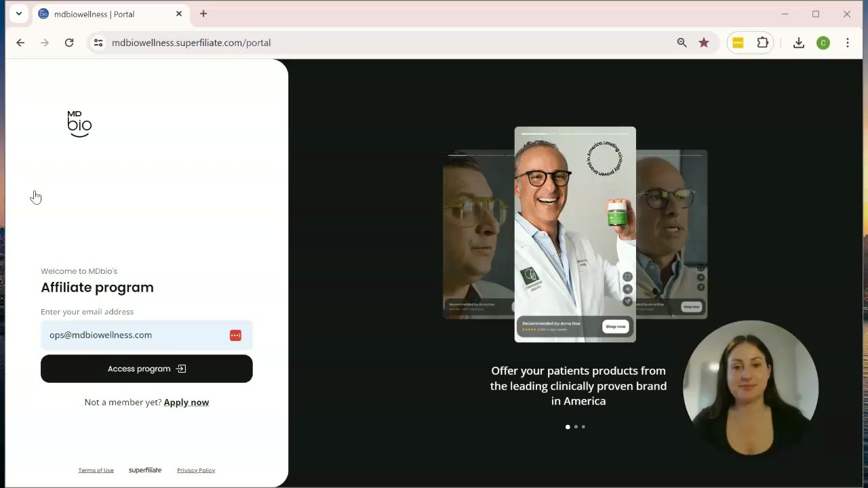Select the third carousel dot
868x488 pixels.
pos(583,427)
